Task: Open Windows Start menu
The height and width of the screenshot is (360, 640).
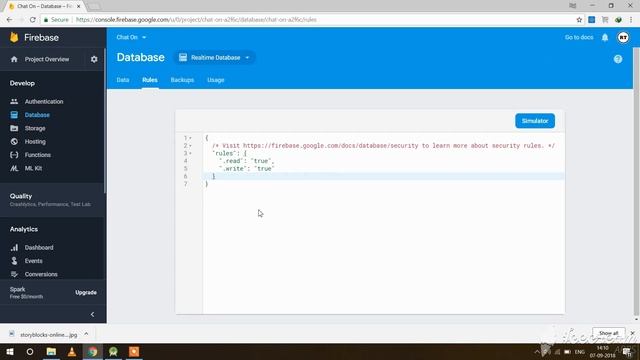Action: pos(10,351)
